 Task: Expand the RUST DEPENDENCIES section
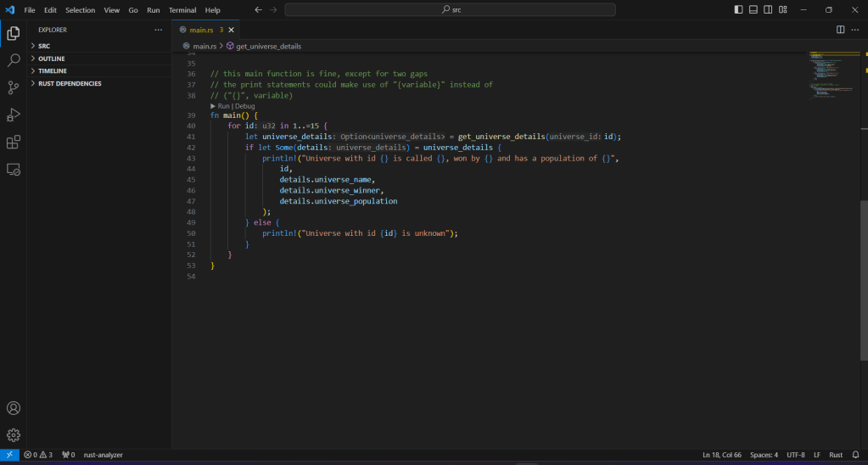coord(69,84)
